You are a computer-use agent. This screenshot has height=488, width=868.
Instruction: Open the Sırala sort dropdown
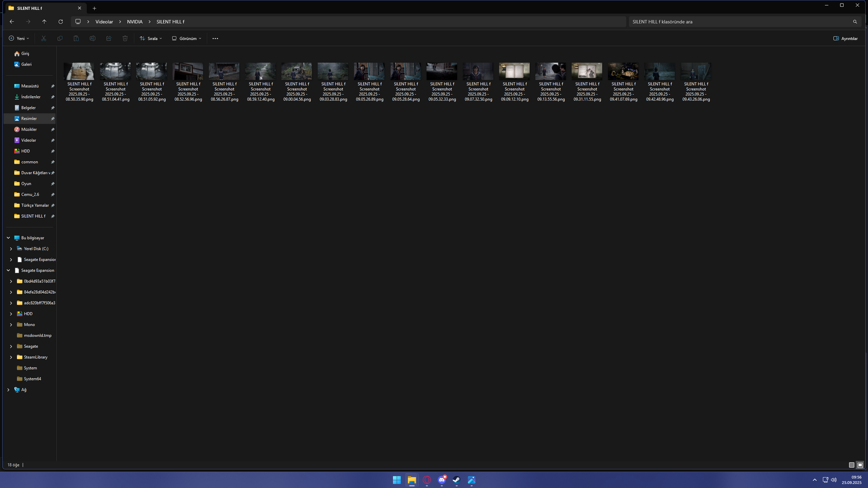click(151, 38)
